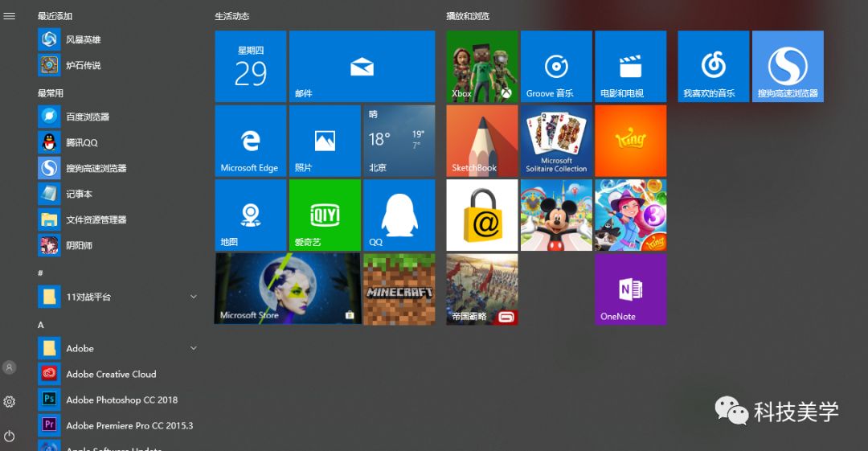Launch the 爱奇艺 tile

pos(325,215)
